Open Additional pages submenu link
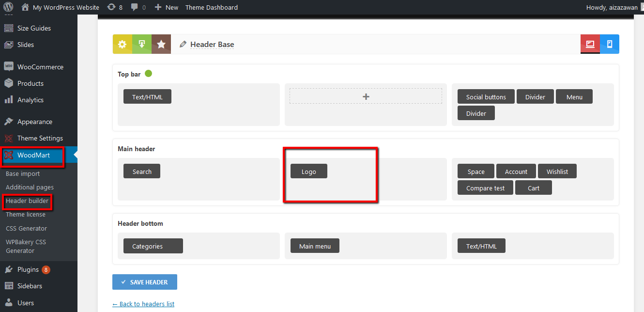The height and width of the screenshot is (312, 644). click(30, 187)
